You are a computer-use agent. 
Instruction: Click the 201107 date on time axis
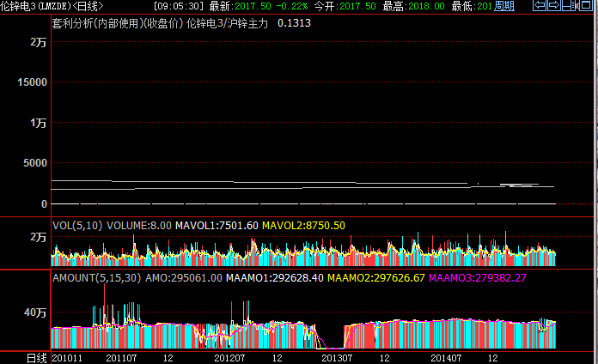click(121, 357)
